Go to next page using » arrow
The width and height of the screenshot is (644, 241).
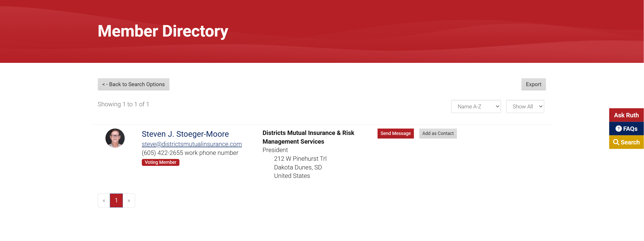[x=129, y=200]
